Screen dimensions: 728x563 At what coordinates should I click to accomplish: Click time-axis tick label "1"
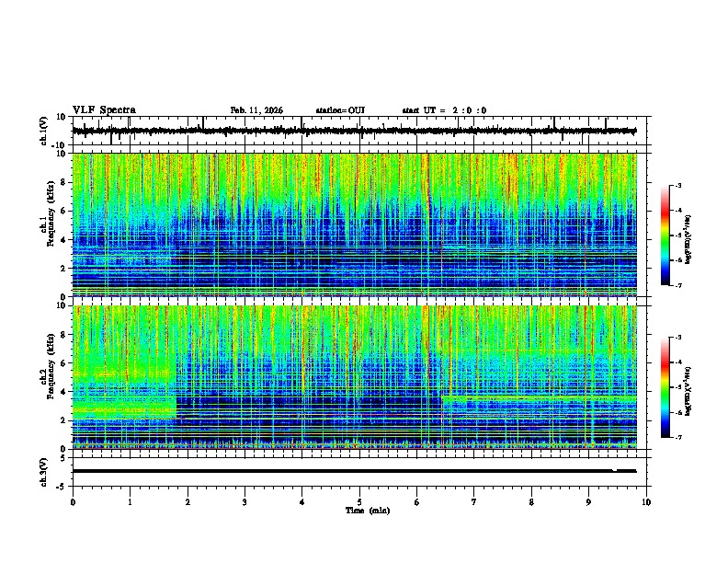click(x=130, y=502)
